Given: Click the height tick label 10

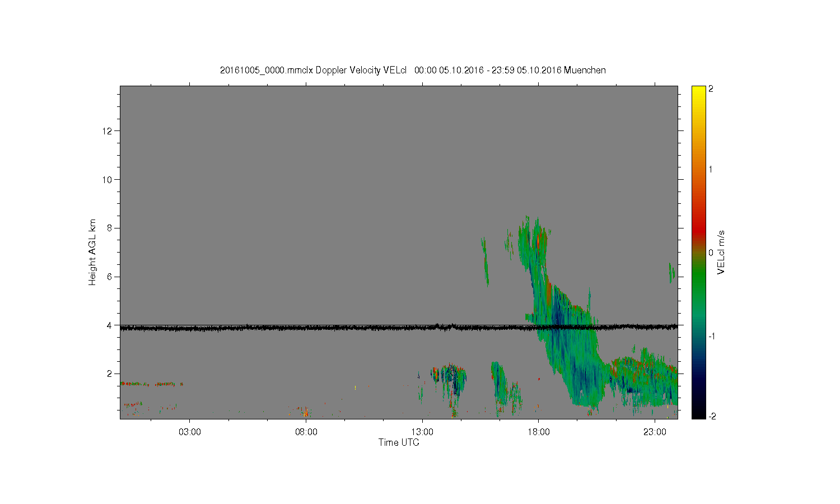Looking at the screenshot, I should [x=108, y=180].
